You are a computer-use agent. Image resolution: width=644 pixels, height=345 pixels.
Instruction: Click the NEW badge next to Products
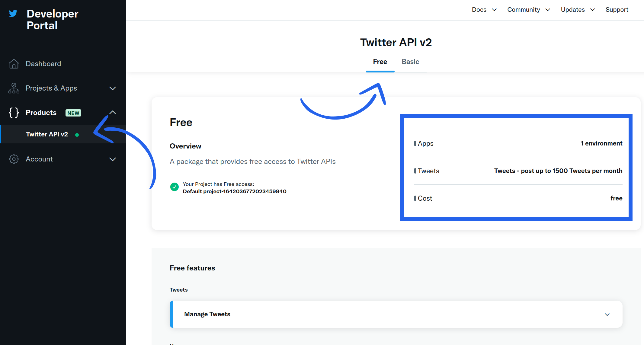click(73, 113)
